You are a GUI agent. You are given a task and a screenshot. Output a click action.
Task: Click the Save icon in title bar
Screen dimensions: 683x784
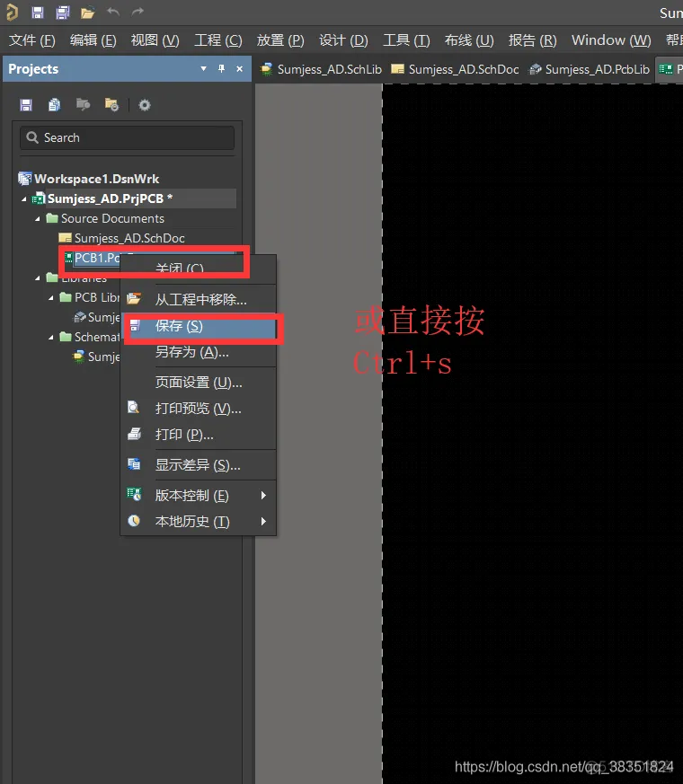(x=38, y=12)
